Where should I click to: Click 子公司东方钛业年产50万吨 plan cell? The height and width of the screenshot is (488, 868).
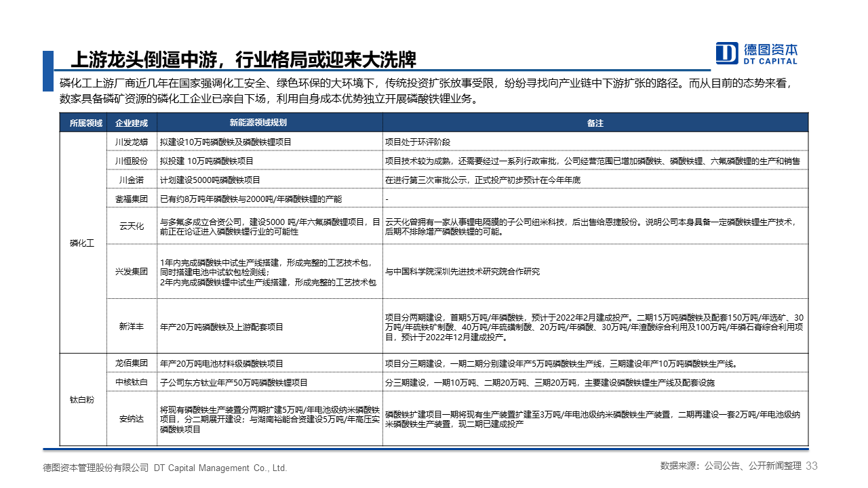pyautogui.click(x=270, y=382)
